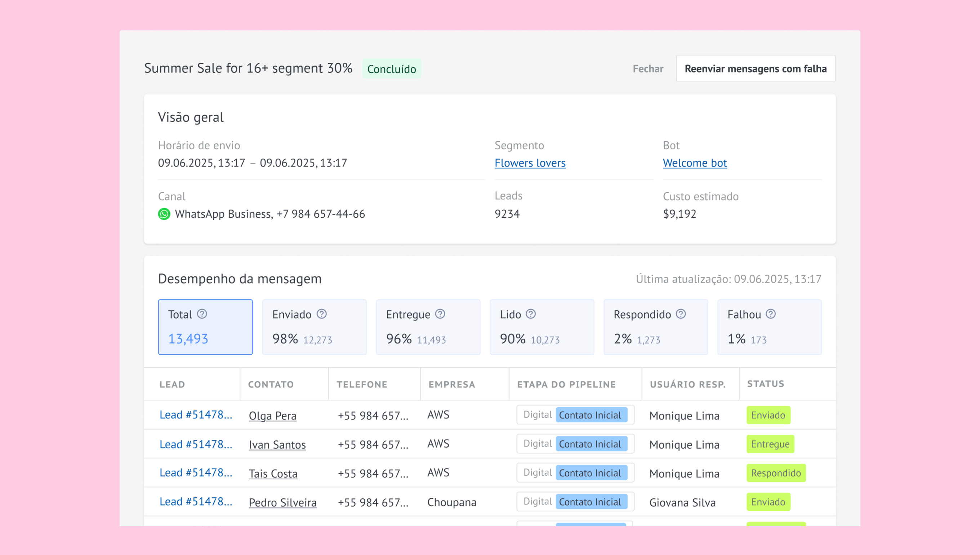
Task: Click phone number in Pedro Silveira row
Action: (x=373, y=502)
